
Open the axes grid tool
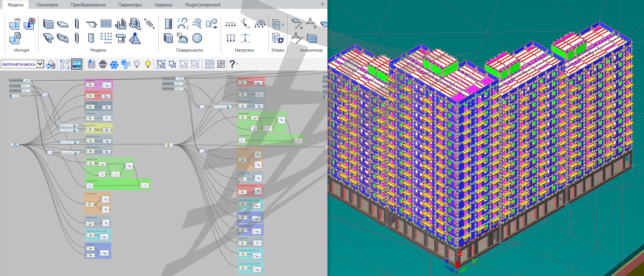click(x=106, y=38)
